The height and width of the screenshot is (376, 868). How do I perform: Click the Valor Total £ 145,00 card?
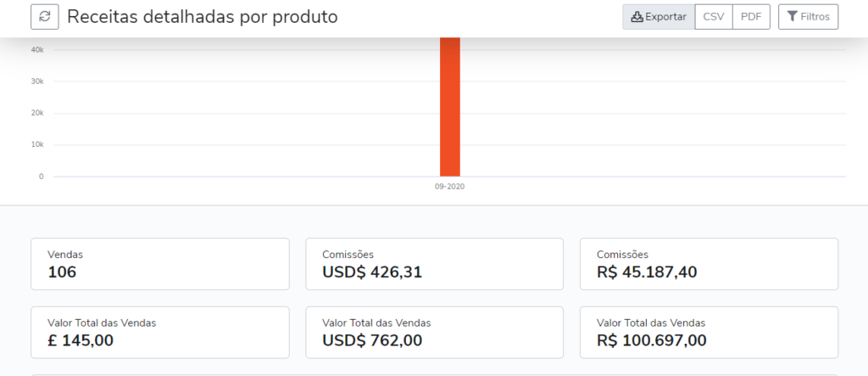(x=160, y=332)
